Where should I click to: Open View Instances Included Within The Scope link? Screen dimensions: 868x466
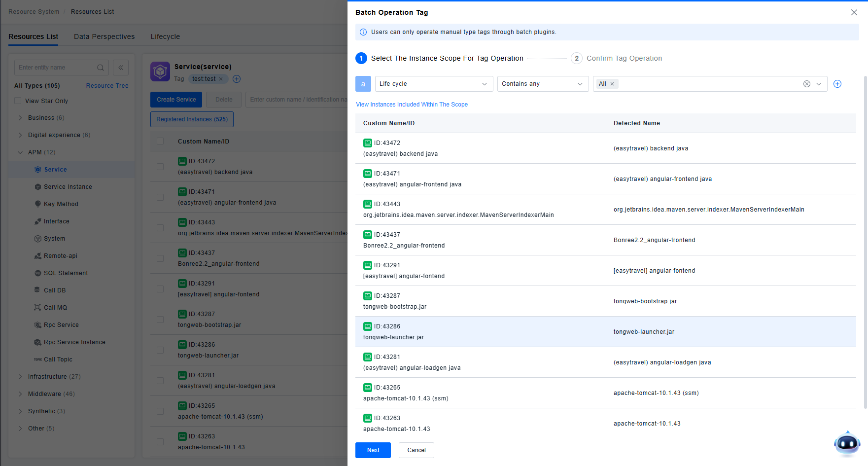click(x=412, y=105)
